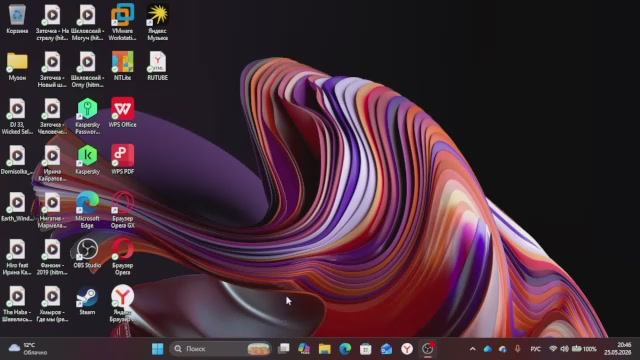Click the Поиск taskbar search box
The image size is (640, 360).
(221, 349)
